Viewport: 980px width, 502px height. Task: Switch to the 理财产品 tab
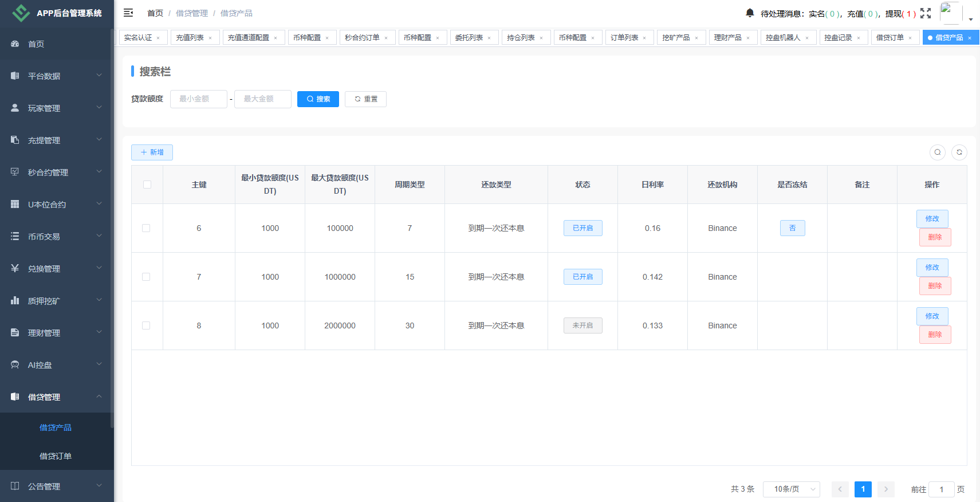[x=727, y=38]
